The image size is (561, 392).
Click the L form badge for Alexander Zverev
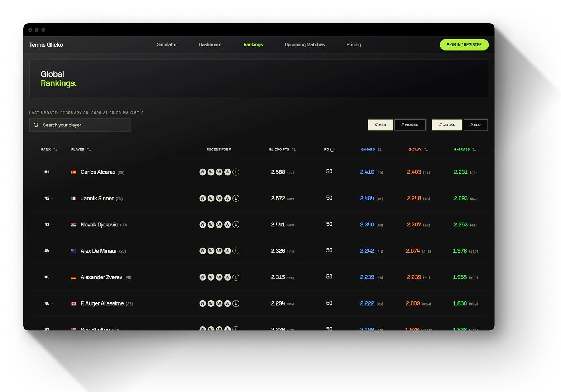[x=236, y=277]
